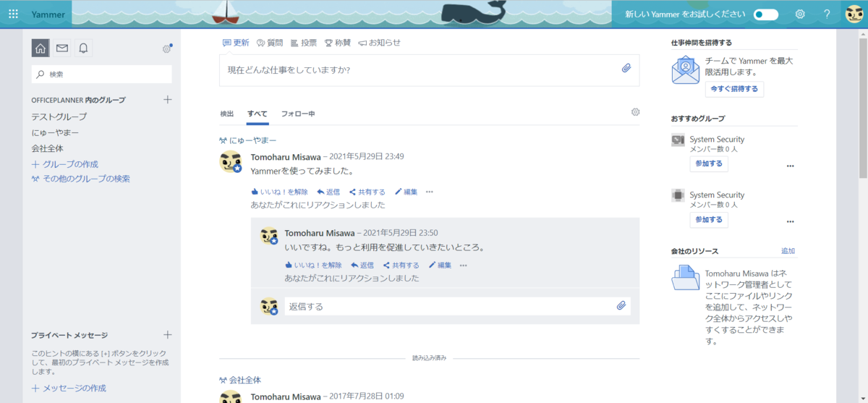Edit the いいですね reply
868x403 pixels.
click(441, 266)
